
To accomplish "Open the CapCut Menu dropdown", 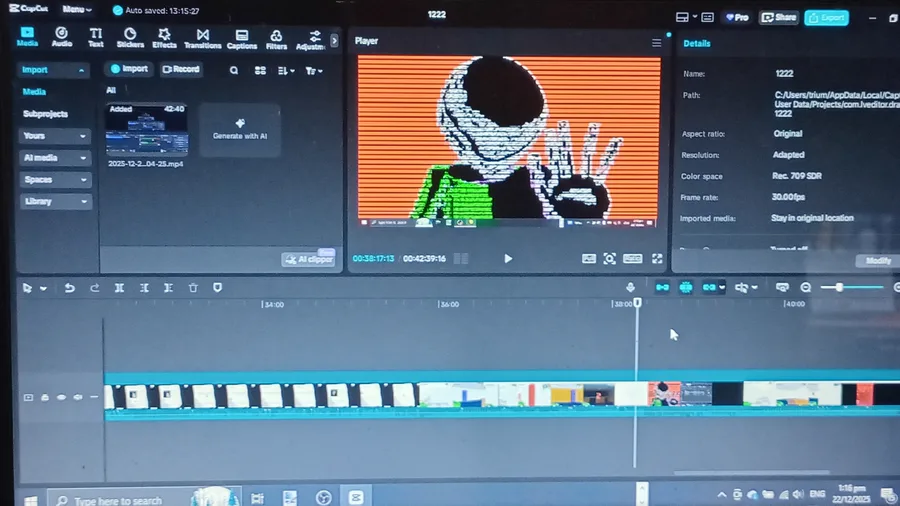I will [76, 9].
